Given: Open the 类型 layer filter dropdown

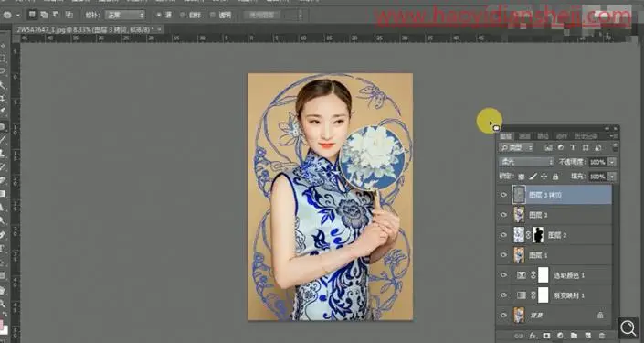Looking at the screenshot, I should 516,147.
